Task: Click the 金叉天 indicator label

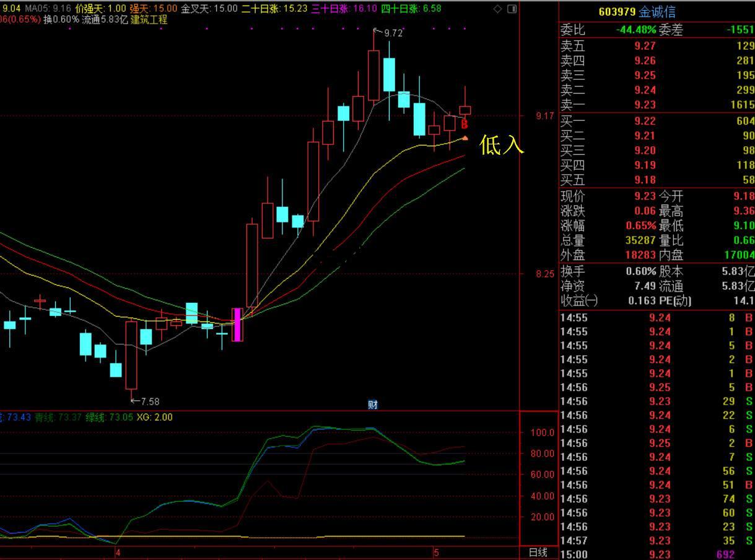Action: 196,9
